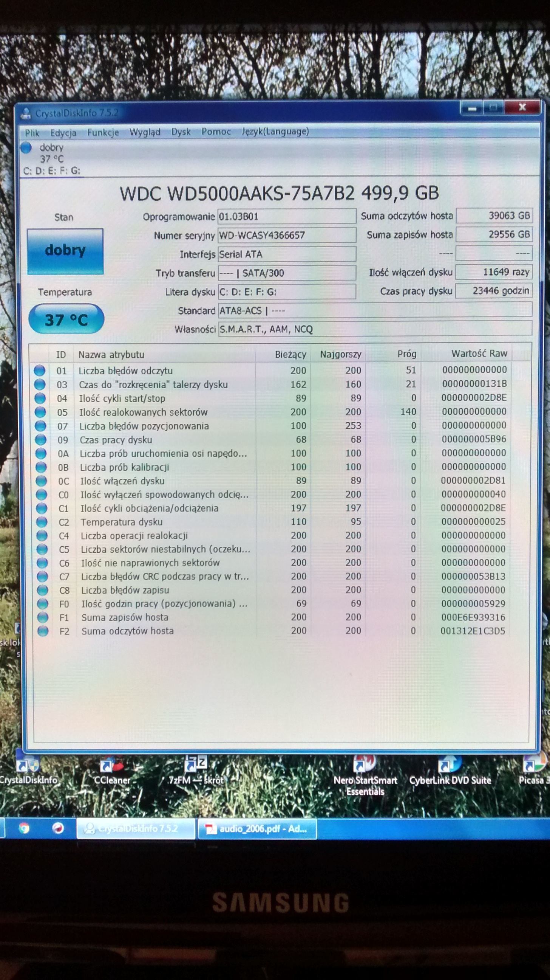Open the Dysk menu

[181, 132]
